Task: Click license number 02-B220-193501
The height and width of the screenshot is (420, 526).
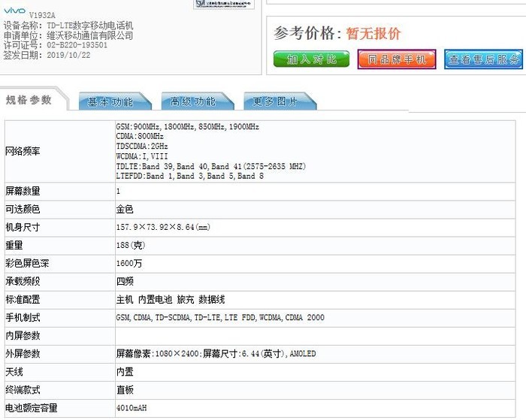Action: pyautogui.click(x=77, y=45)
